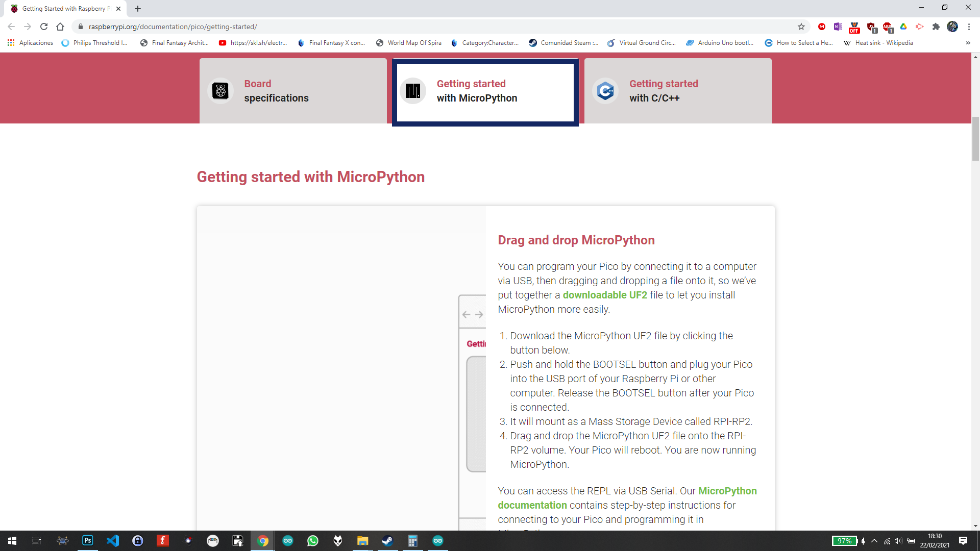Open the Windows notification center

[x=963, y=541]
